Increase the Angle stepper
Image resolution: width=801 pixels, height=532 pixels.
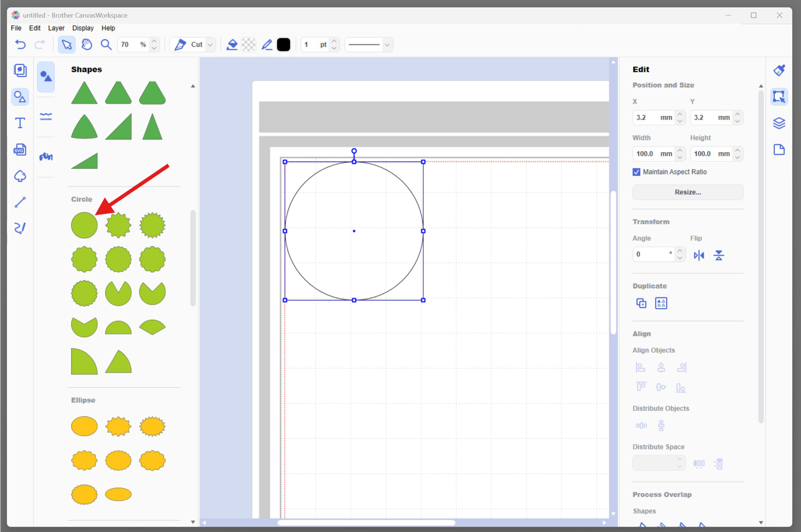pyautogui.click(x=680, y=251)
